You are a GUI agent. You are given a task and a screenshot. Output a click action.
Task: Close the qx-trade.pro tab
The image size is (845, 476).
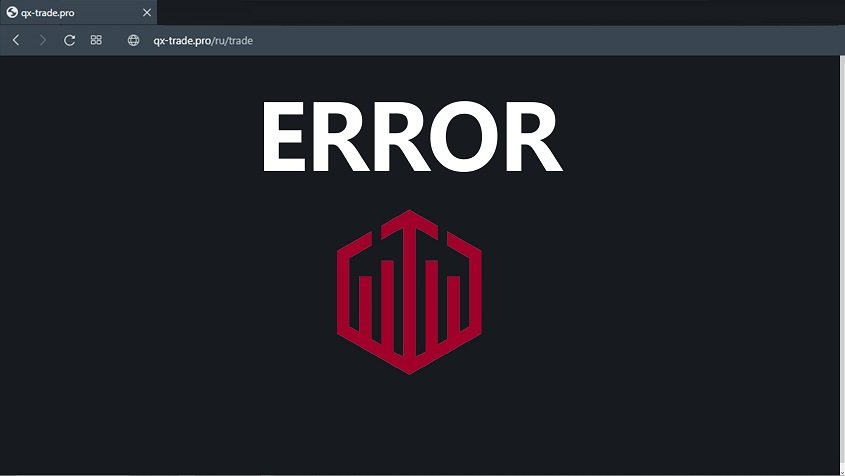147,12
